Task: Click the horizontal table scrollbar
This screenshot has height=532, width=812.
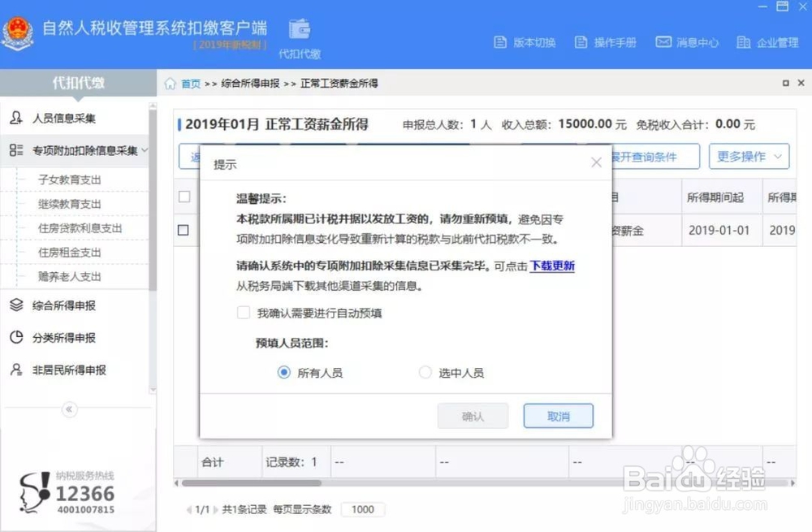Action: pos(251,482)
